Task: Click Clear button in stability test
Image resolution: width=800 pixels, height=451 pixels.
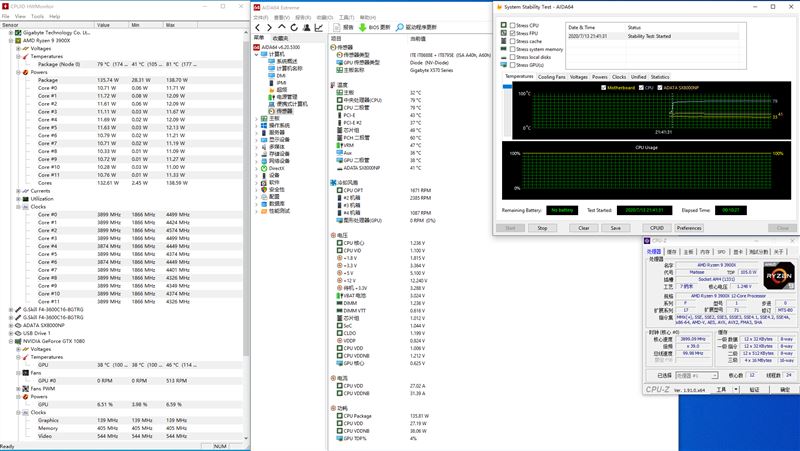Action: [x=584, y=228]
